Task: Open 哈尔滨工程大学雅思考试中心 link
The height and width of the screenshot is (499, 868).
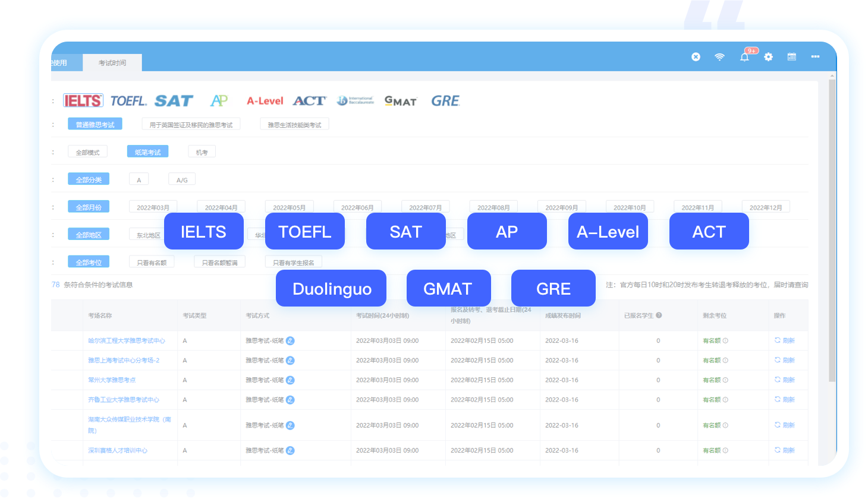Action: (127, 340)
